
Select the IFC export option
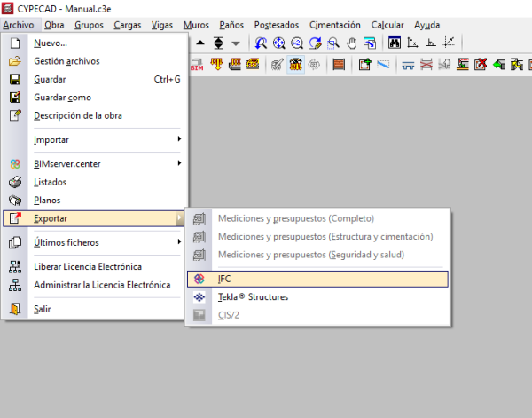pos(317,279)
